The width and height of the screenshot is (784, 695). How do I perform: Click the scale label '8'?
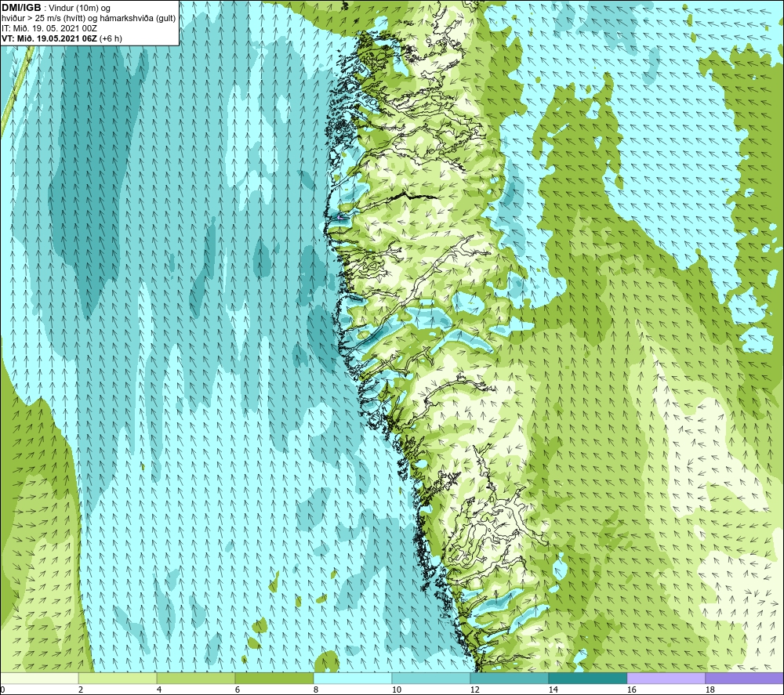point(315,690)
